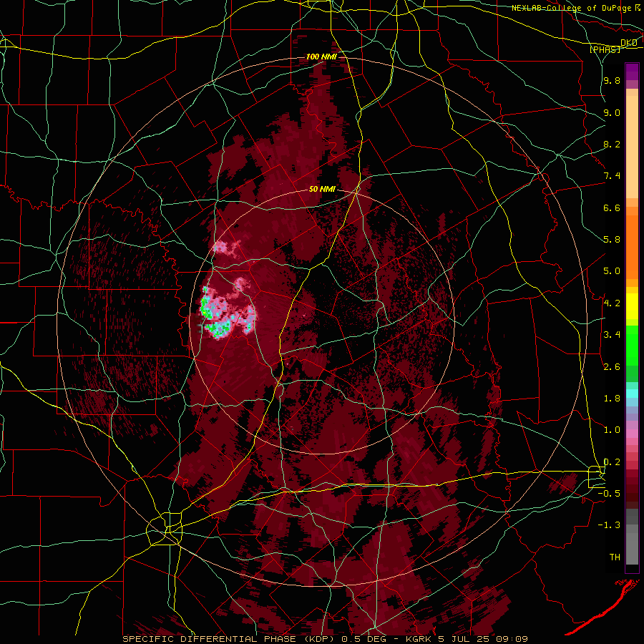Click the 100 NMI range ring label
Viewport: 644px width, 644px height.
321,57
